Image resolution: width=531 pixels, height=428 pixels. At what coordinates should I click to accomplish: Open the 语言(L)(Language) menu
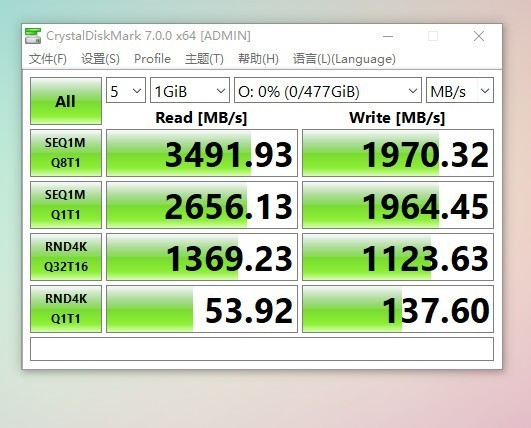[344, 59]
